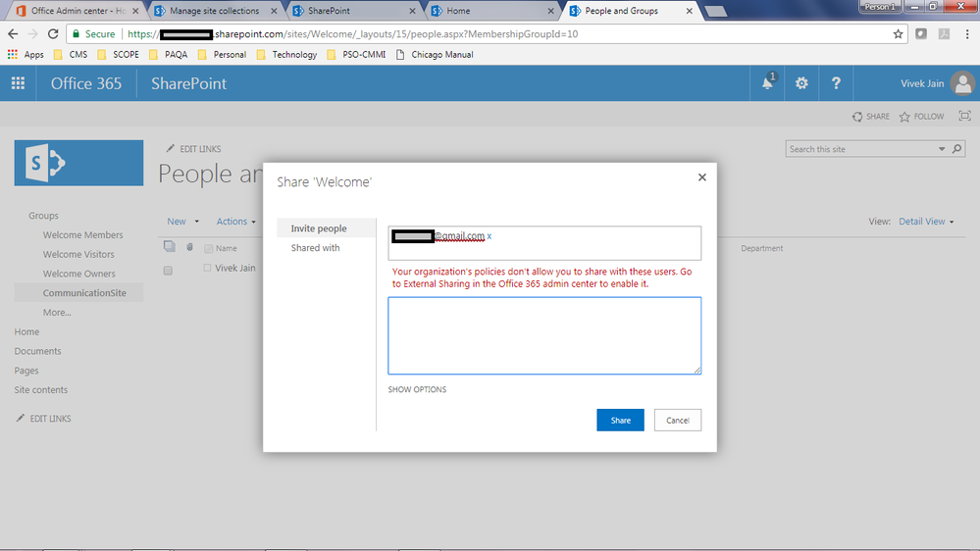The image size is (980, 551).
Task: Click the Share button in dialog
Action: point(620,420)
